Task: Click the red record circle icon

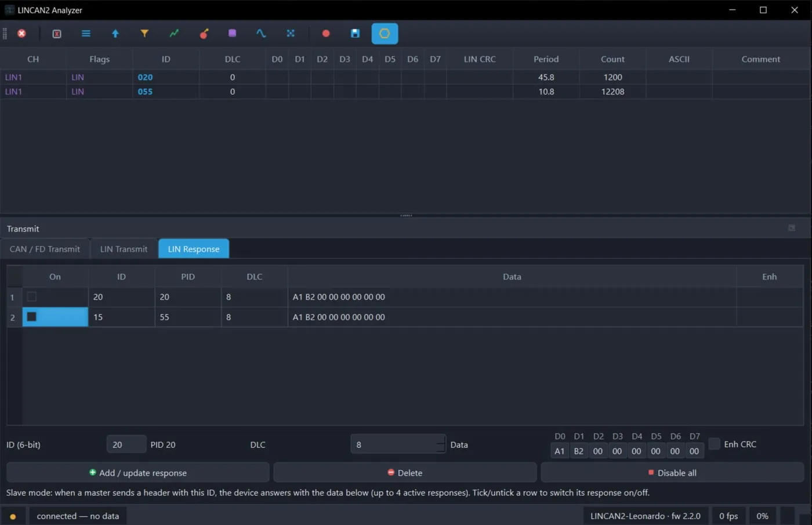Action: coord(326,34)
